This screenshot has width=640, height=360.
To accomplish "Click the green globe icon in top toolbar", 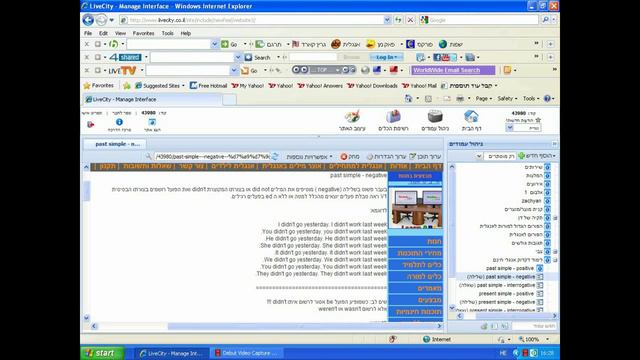I will pos(443,44).
